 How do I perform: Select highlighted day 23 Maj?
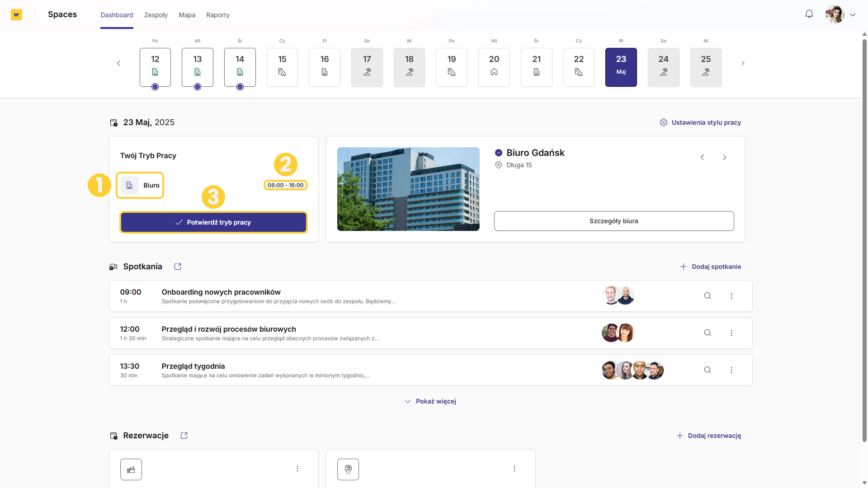tap(621, 67)
